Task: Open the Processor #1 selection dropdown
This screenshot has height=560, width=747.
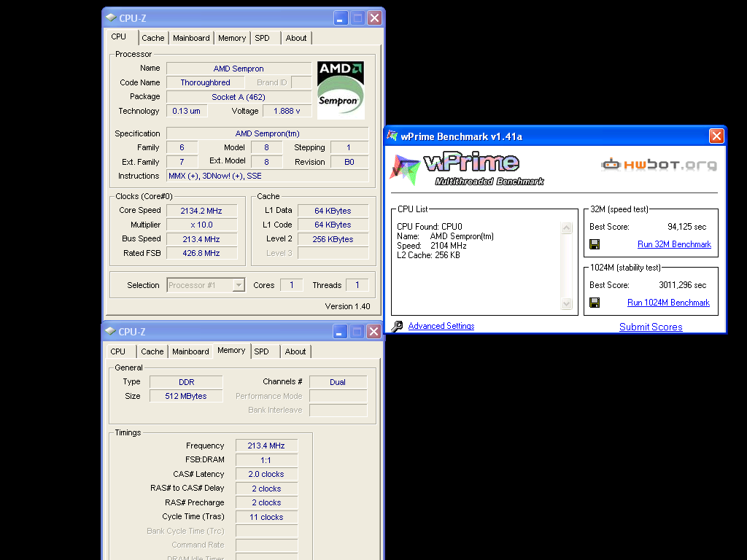Action: tap(239, 285)
